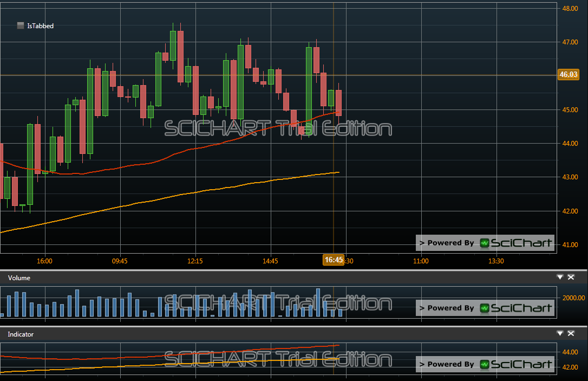This screenshot has height=381, width=588.
Task: Click the 2000.00 label on Volume axis
Action: pos(573,298)
